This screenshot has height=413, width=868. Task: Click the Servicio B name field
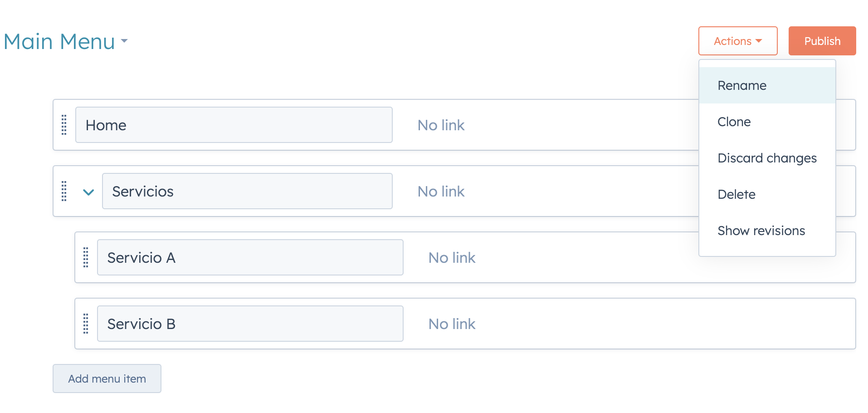click(250, 324)
